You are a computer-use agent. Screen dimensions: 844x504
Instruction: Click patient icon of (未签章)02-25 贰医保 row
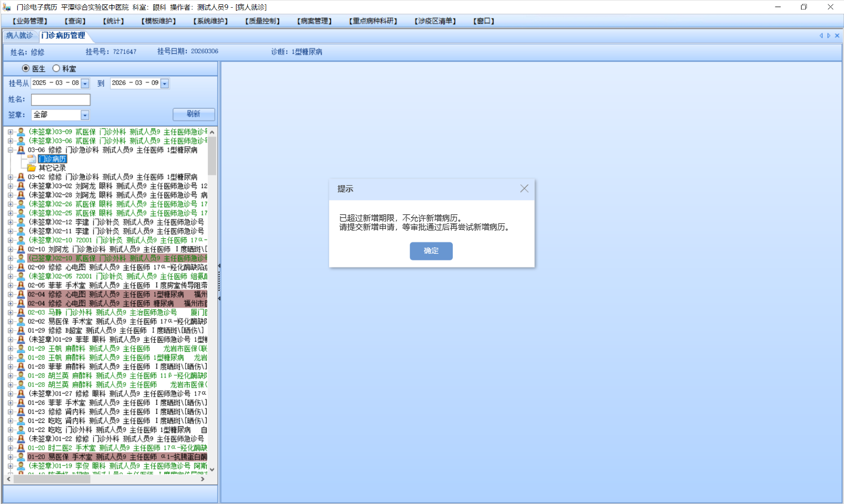[21, 213]
